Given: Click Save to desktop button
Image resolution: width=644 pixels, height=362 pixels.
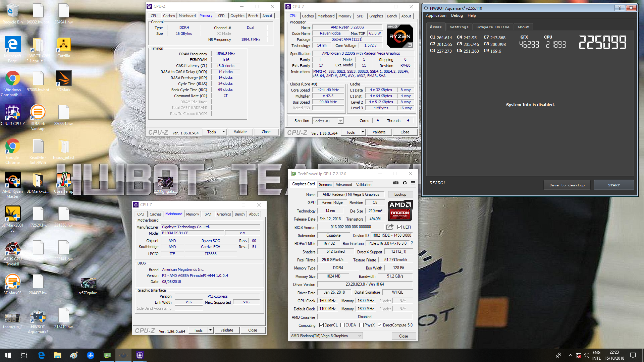Looking at the screenshot, I should (567, 185).
